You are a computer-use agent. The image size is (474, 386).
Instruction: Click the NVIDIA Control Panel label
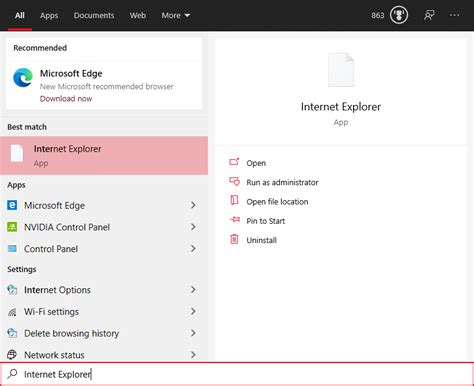tap(67, 227)
